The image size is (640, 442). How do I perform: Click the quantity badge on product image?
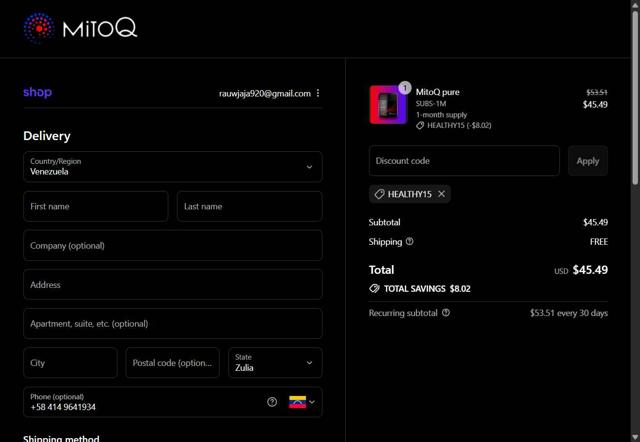404,87
